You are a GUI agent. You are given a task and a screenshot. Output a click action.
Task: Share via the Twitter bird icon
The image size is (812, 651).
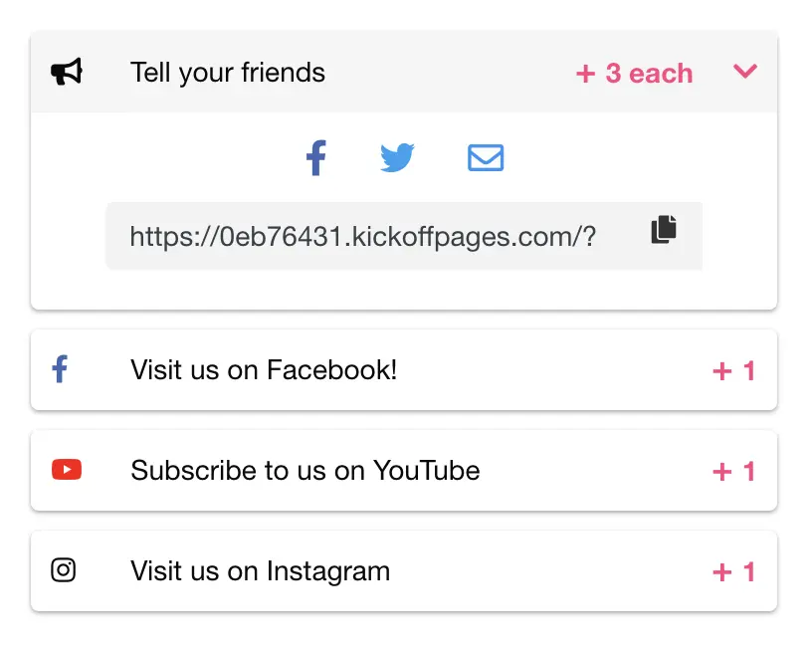(x=397, y=157)
